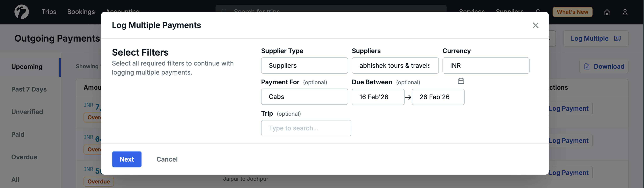Click the 26 Feb'26 end date field
Screen dimensions: 644x188
[438, 97]
